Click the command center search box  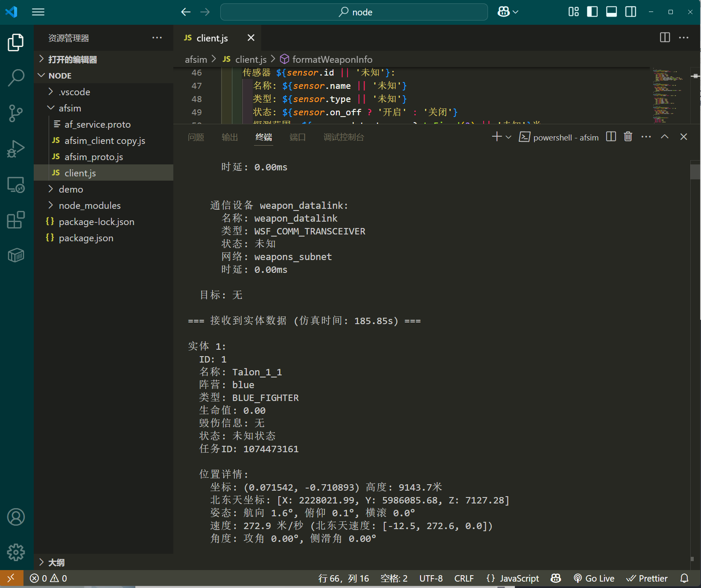[354, 12]
